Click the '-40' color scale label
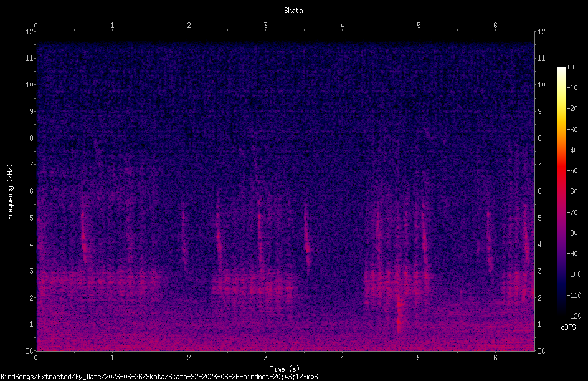The height and width of the screenshot is (381, 588). click(x=572, y=150)
